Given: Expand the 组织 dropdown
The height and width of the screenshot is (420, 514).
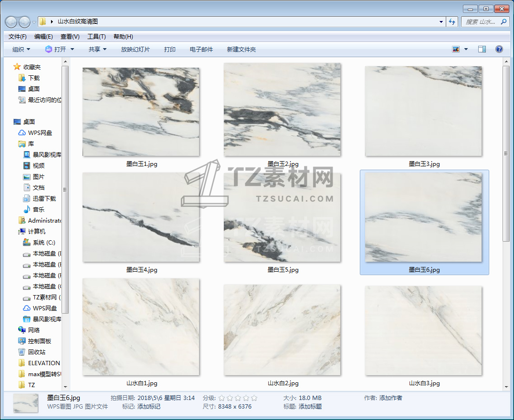Looking at the screenshot, I should point(21,50).
